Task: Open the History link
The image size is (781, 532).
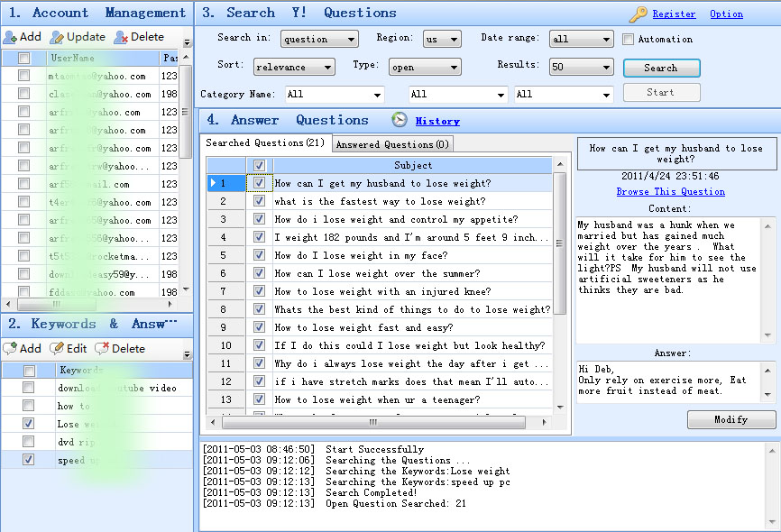Action: [x=437, y=121]
